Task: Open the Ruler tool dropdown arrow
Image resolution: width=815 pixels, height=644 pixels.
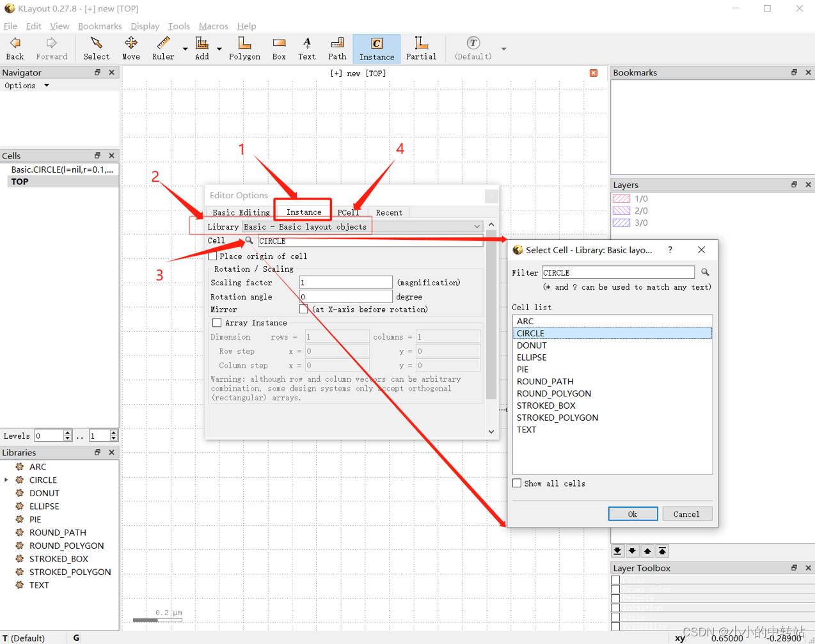Action: point(186,49)
